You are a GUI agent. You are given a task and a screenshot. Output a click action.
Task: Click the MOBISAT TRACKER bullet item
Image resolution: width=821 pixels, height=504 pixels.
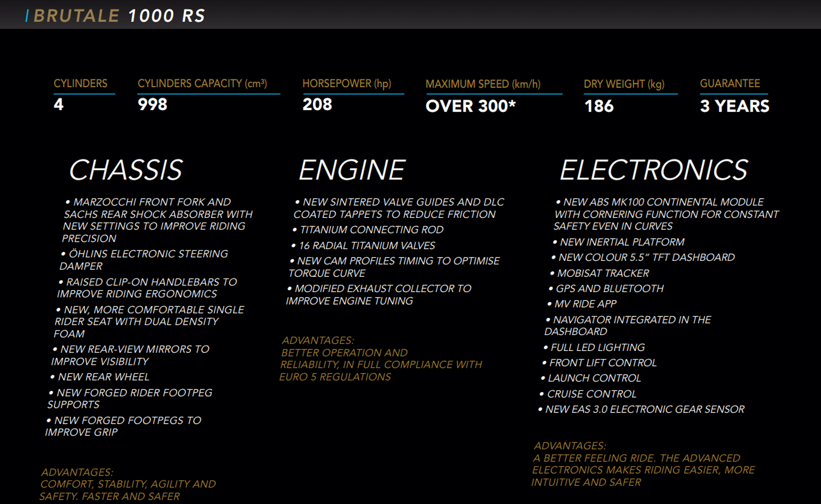point(603,273)
